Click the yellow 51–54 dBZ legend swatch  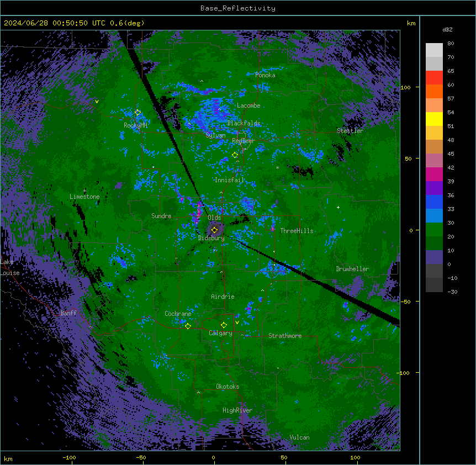coord(434,119)
